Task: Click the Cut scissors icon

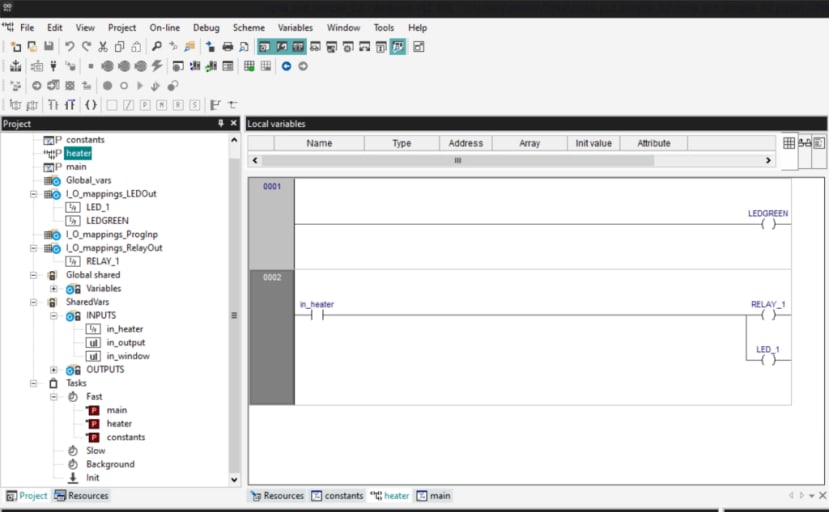Action: 103,47
